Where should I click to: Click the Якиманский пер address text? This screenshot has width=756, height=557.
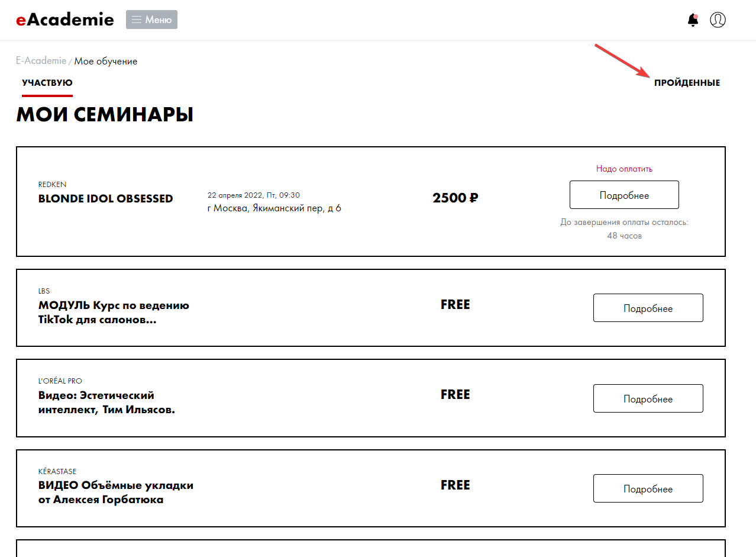(274, 208)
